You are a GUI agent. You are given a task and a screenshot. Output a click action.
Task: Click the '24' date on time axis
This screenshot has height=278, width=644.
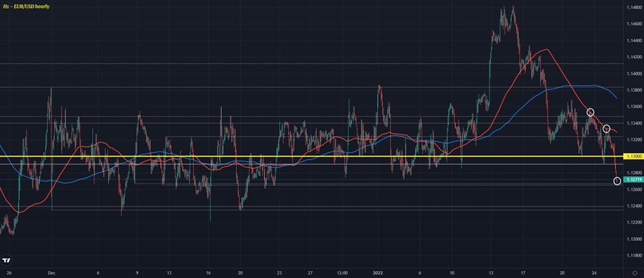(x=595, y=272)
